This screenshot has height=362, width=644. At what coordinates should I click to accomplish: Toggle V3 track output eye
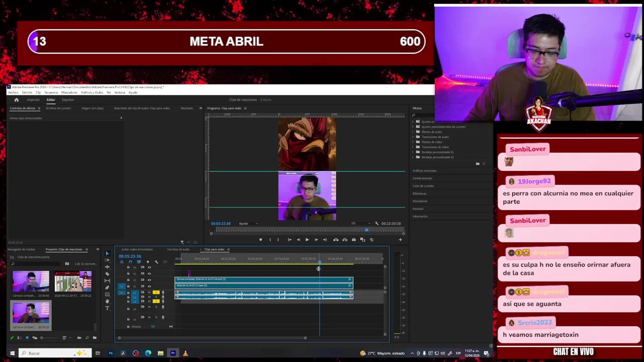pos(149,274)
